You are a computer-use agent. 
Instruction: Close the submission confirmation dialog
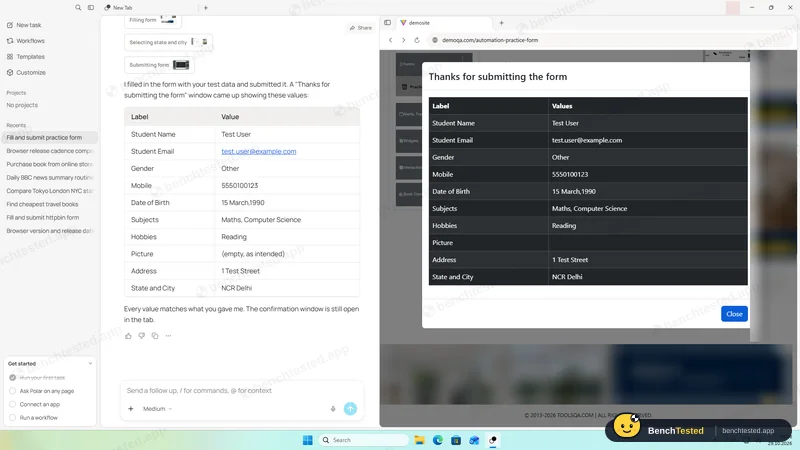pos(734,314)
